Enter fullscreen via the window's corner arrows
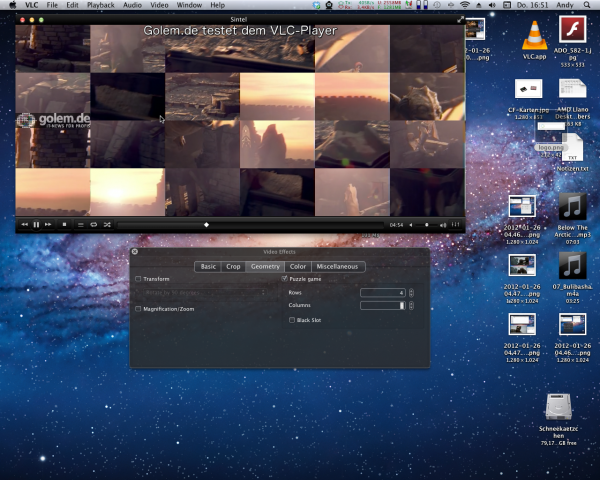 click(460, 19)
